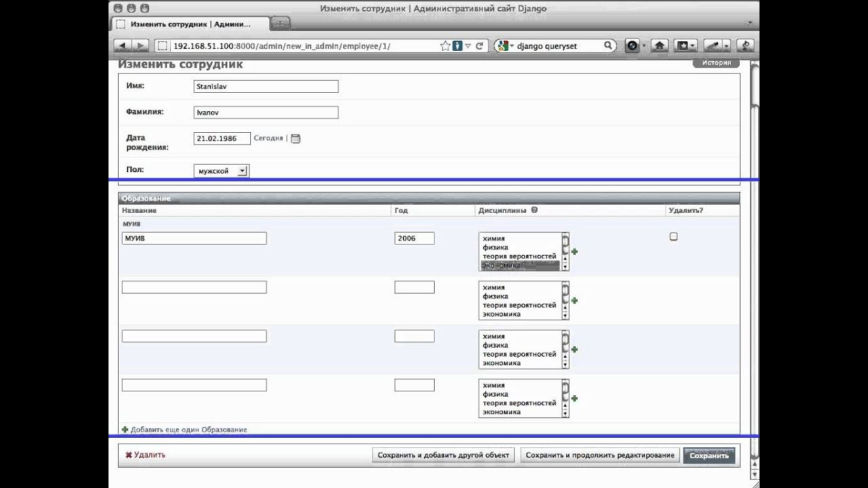Click the round dark toolbar icon
868x488 pixels.
coord(633,46)
